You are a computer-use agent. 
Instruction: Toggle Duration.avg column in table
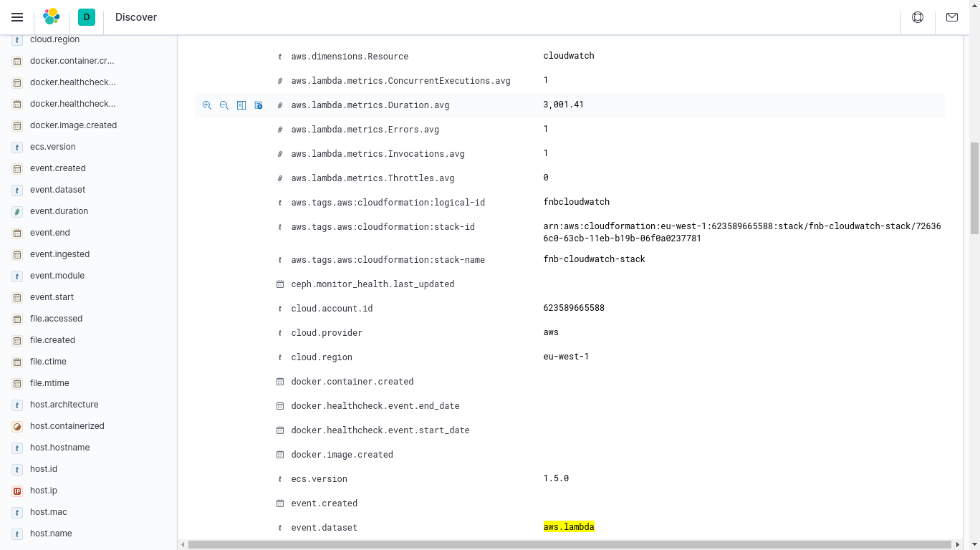click(x=241, y=105)
